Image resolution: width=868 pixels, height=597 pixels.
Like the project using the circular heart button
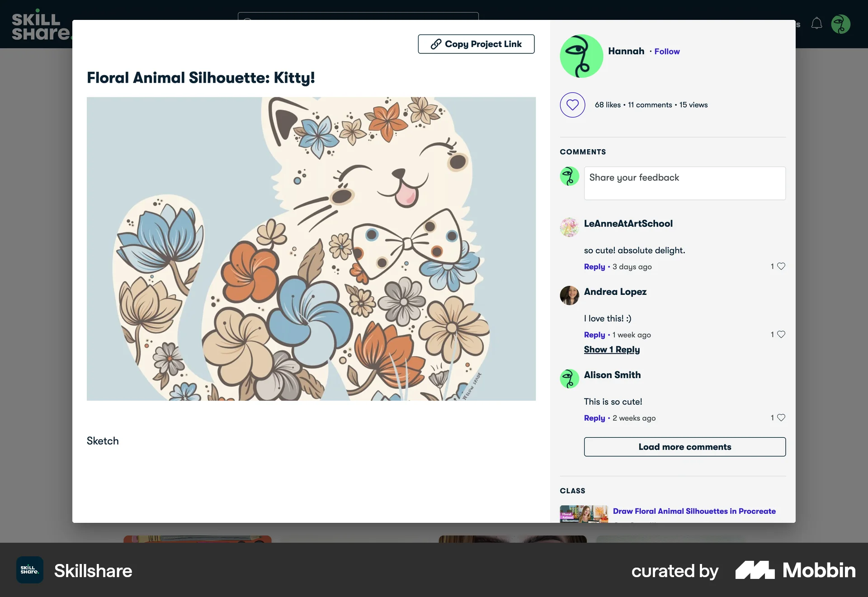pyautogui.click(x=572, y=104)
